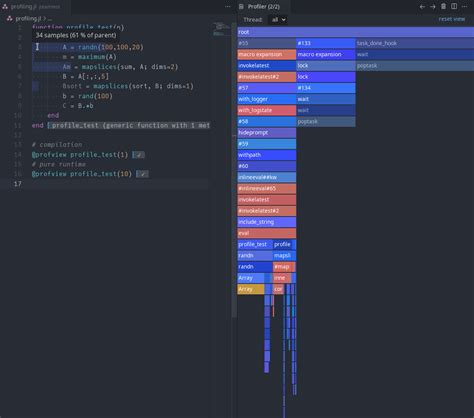Go to next profile with forward arrow
Screen dimensions: 474x418
pos(433,7)
